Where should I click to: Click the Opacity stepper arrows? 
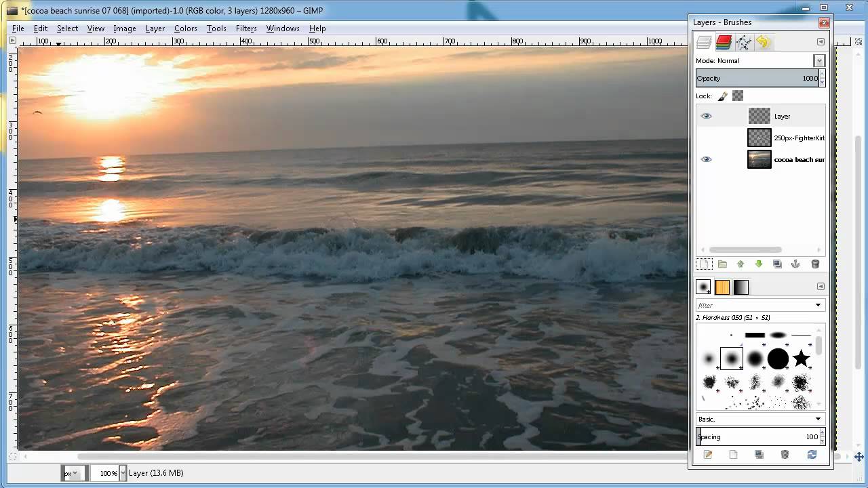click(822, 78)
